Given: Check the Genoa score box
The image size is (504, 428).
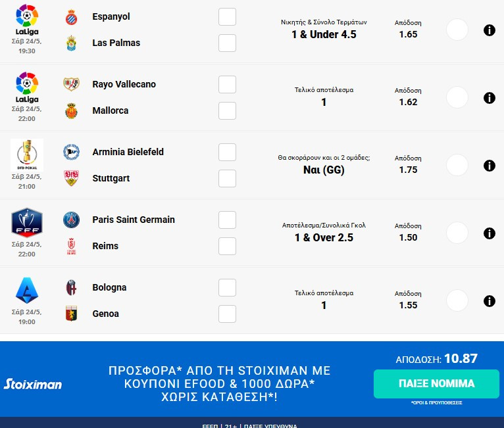Looking at the screenshot, I should (227, 314).
